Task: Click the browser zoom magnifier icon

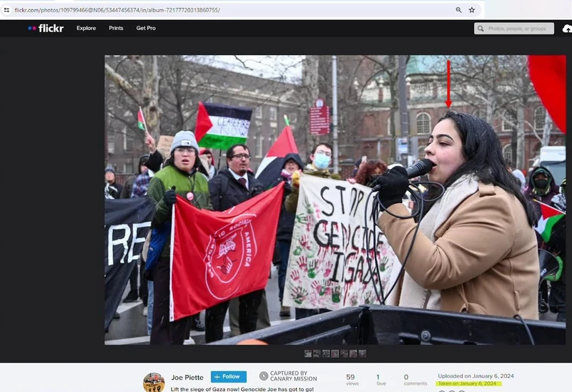Action: [x=458, y=10]
